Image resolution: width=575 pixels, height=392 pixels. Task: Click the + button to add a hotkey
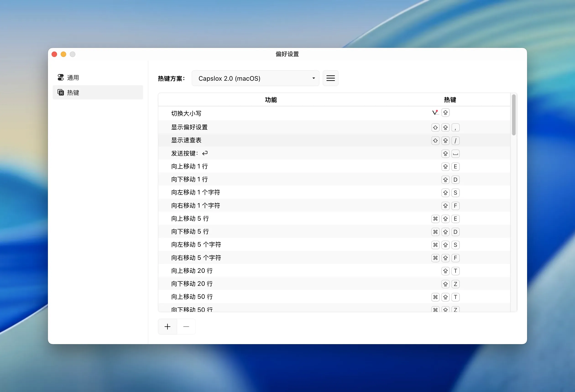coord(167,326)
